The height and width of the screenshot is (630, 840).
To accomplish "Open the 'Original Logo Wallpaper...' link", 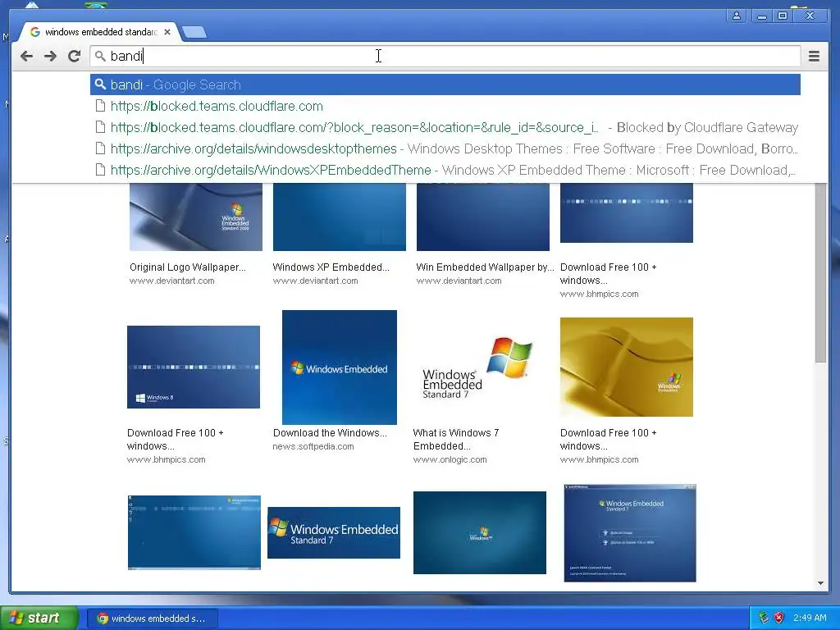I will tap(188, 267).
